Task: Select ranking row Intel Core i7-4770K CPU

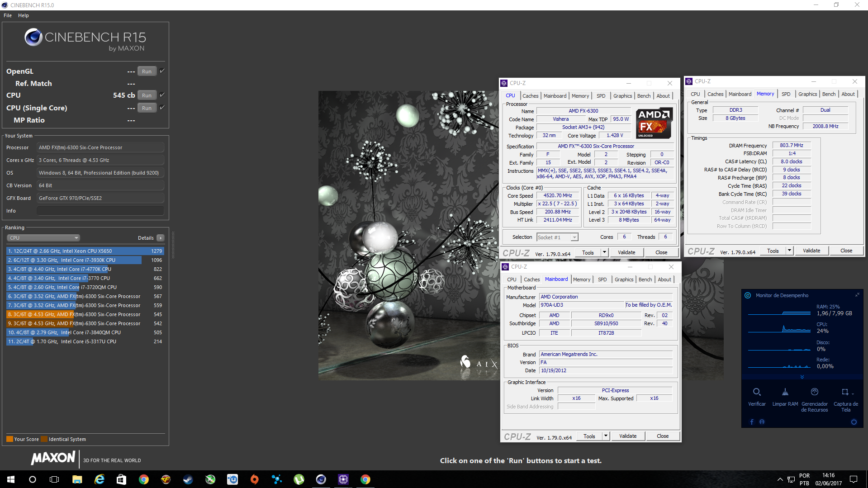Action: coord(85,269)
